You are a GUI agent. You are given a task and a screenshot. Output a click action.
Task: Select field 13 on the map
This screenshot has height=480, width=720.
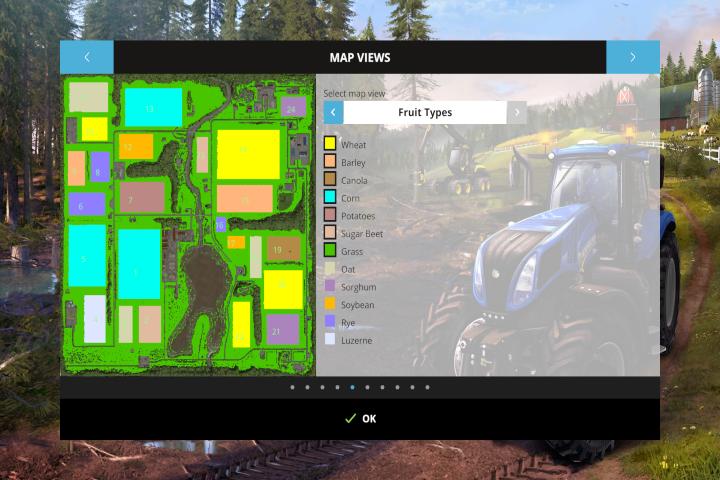152,107
